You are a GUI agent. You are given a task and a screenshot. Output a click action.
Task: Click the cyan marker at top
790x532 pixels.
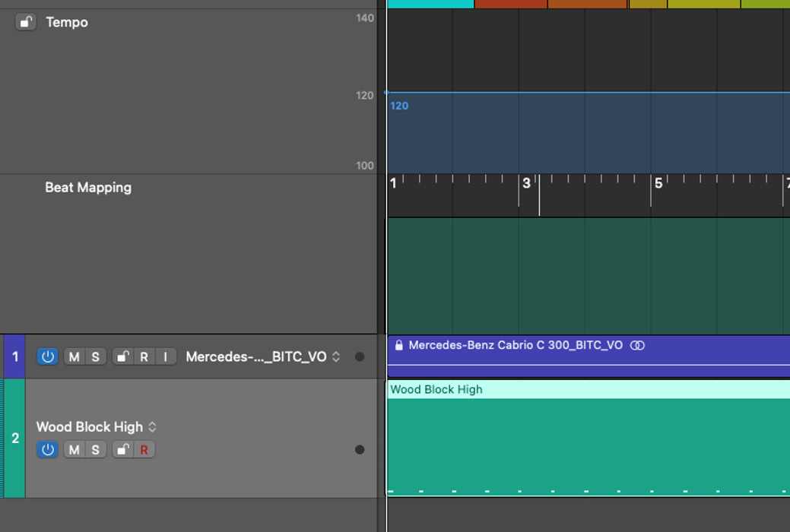[431, 4]
